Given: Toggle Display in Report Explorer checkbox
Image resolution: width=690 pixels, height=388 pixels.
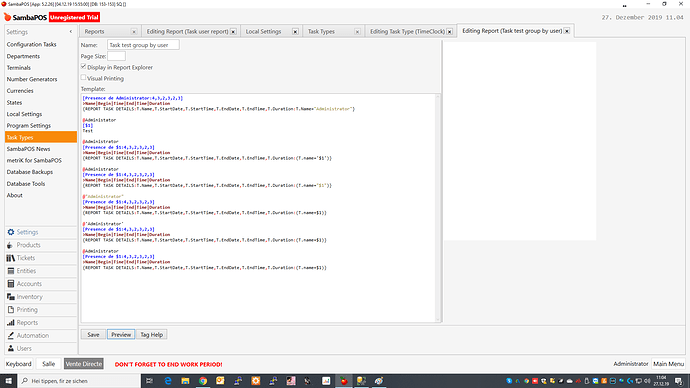Looking at the screenshot, I should click(83, 67).
